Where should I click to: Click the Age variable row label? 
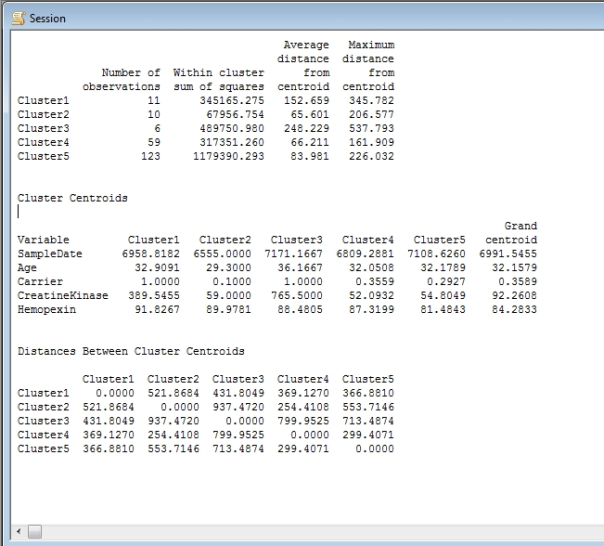(28, 268)
